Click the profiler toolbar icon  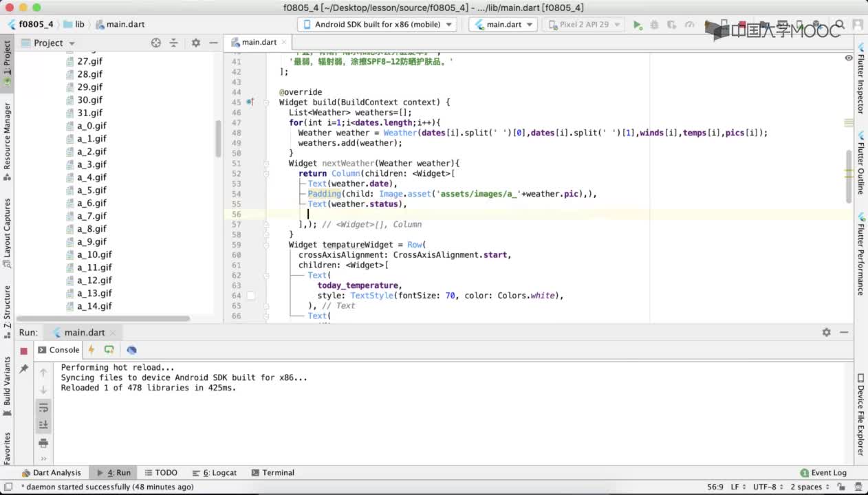[689, 25]
